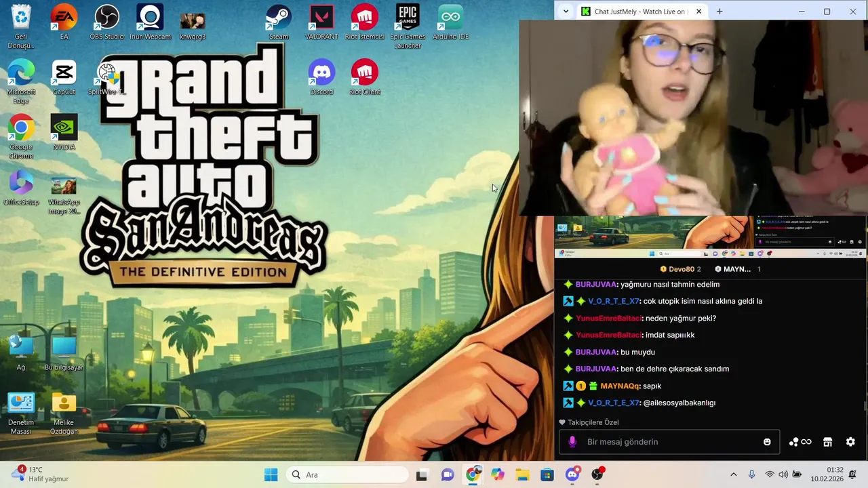
Task: Open the emoji picker in chat box
Action: click(x=767, y=442)
